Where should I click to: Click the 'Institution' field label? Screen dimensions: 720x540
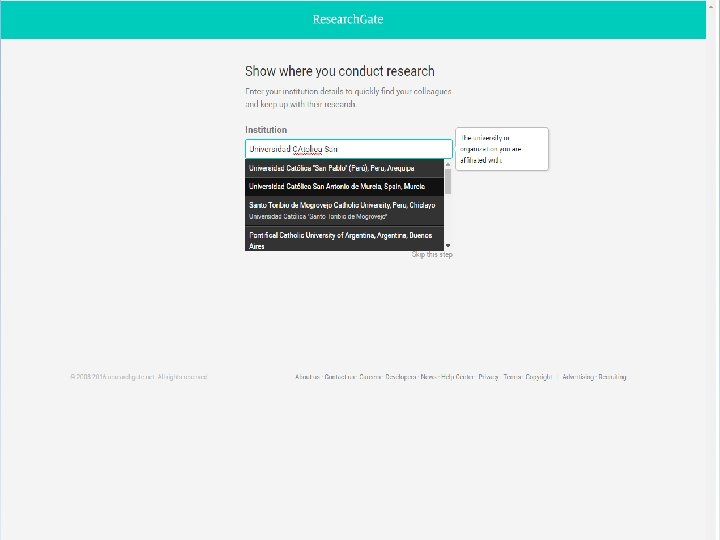[266, 130]
